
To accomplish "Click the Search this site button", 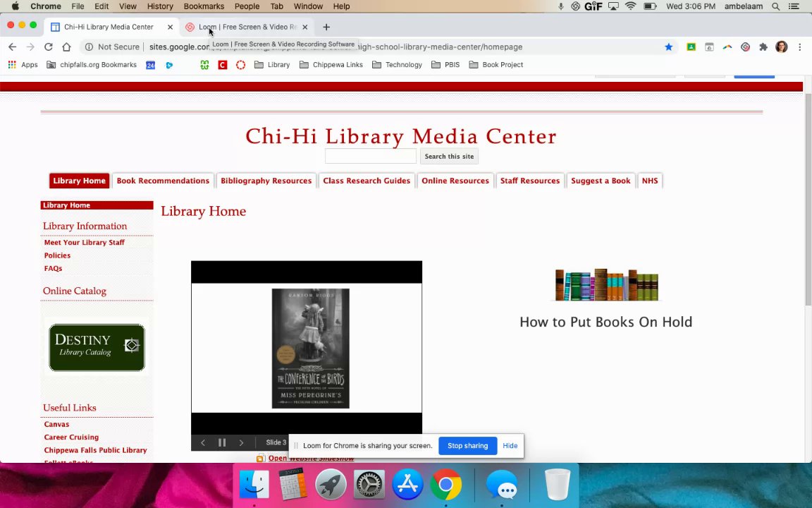I will (449, 157).
